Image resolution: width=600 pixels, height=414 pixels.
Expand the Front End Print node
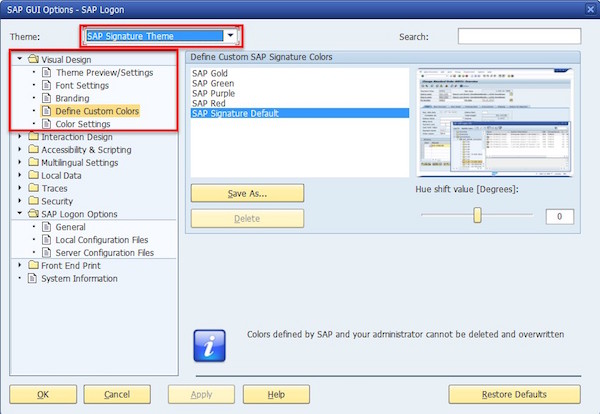[x=20, y=265]
